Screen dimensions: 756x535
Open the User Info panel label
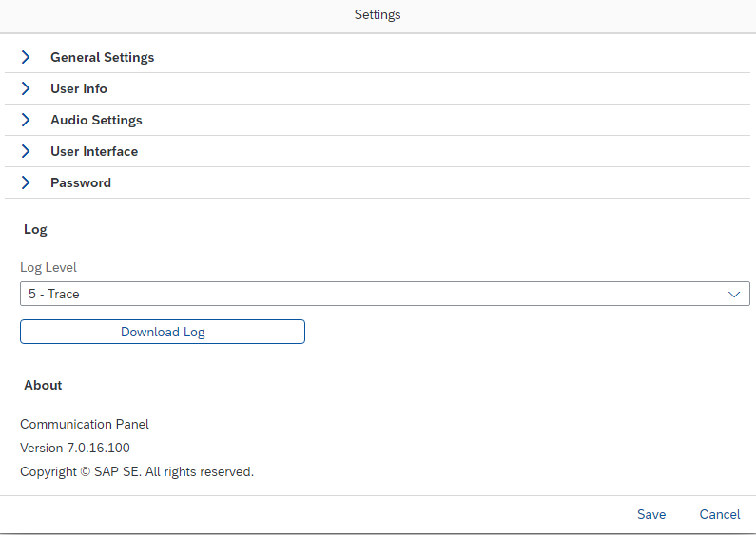[x=79, y=88]
